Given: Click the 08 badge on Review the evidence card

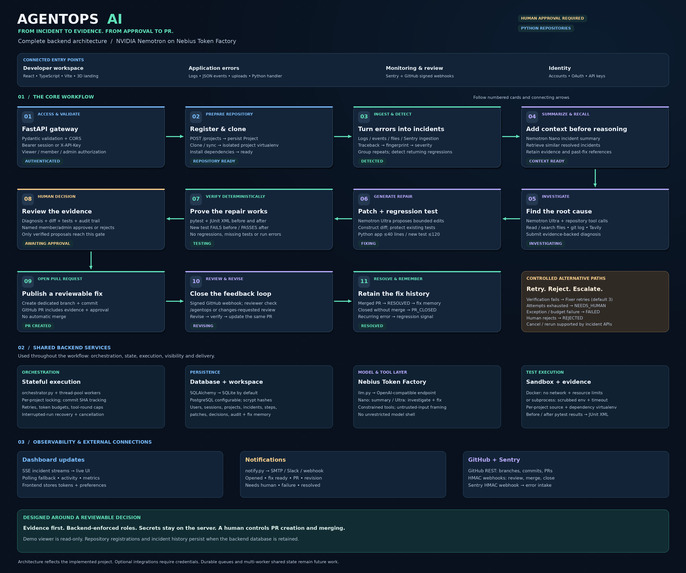Looking at the screenshot, I should click(x=28, y=199).
